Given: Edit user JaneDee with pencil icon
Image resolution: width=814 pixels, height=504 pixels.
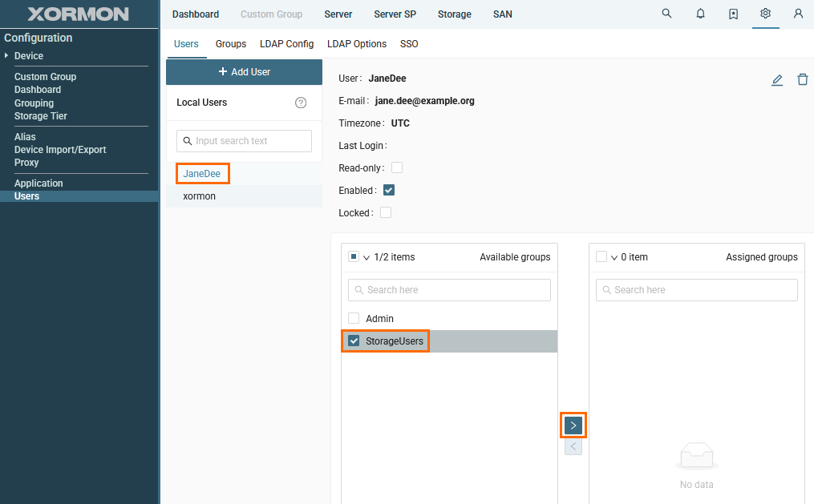Looking at the screenshot, I should point(777,79).
